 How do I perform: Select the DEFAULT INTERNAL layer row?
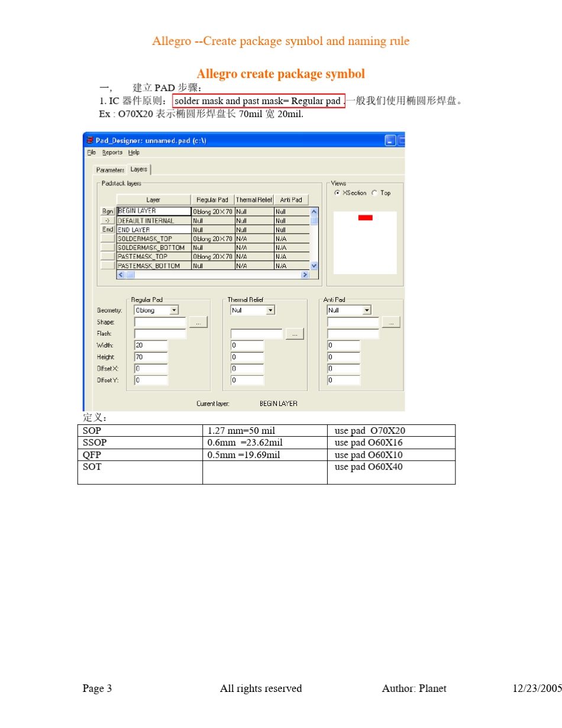(x=153, y=220)
